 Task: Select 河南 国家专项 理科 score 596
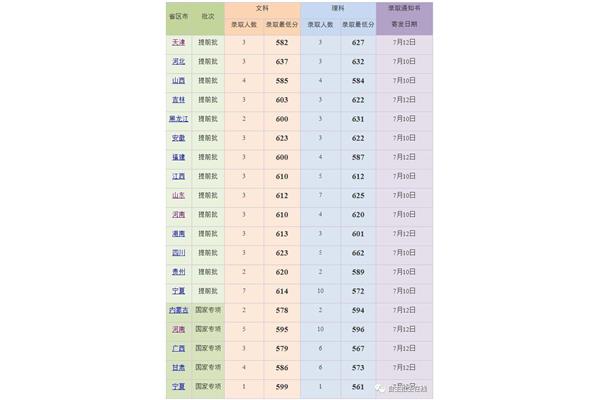[x=358, y=330]
